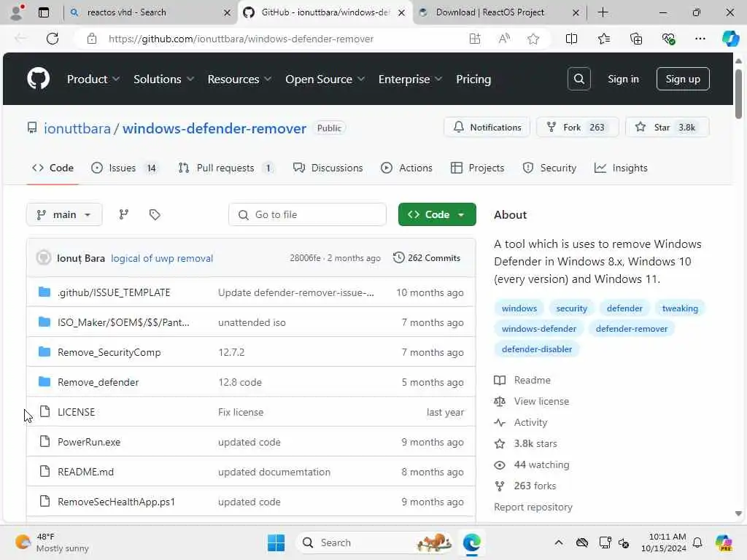Open a new browser tab
747x560 pixels.
(x=603, y=12)
